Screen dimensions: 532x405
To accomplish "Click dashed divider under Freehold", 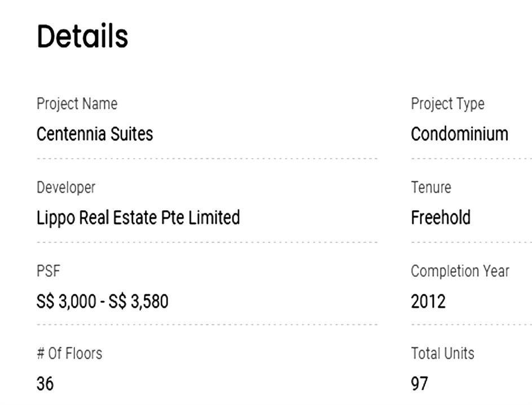I will pyautogui.click(x=471, y=242).
